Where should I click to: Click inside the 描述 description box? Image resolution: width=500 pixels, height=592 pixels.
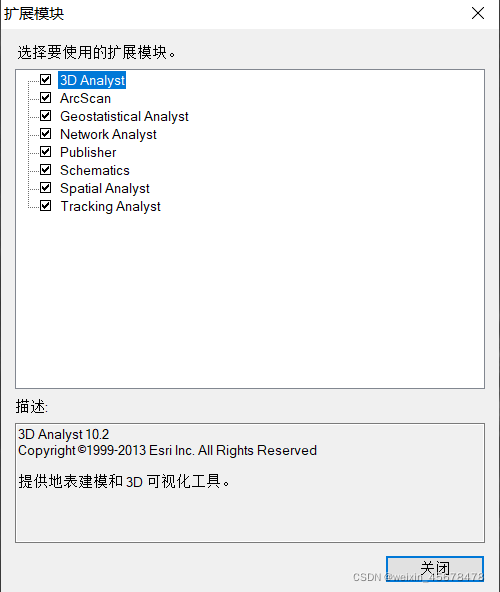(x=250, y=483)
